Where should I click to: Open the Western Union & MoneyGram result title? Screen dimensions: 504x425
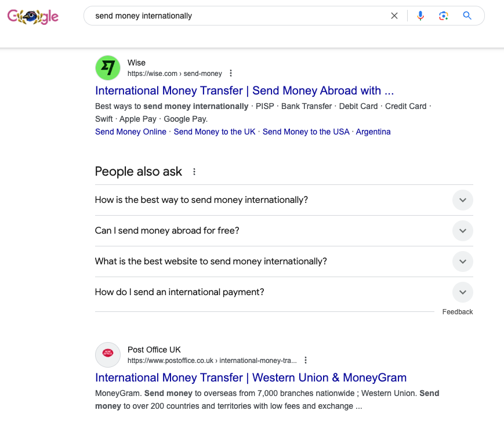(251, 377)
